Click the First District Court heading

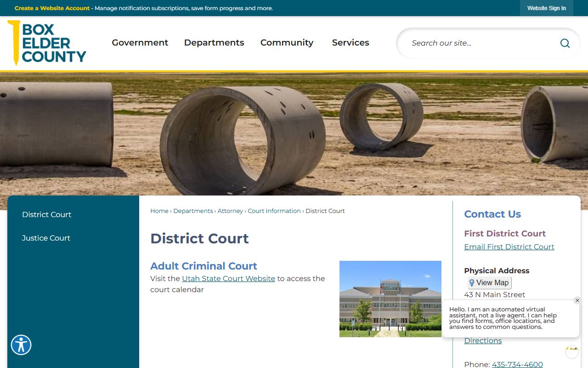tap(505, 234)
